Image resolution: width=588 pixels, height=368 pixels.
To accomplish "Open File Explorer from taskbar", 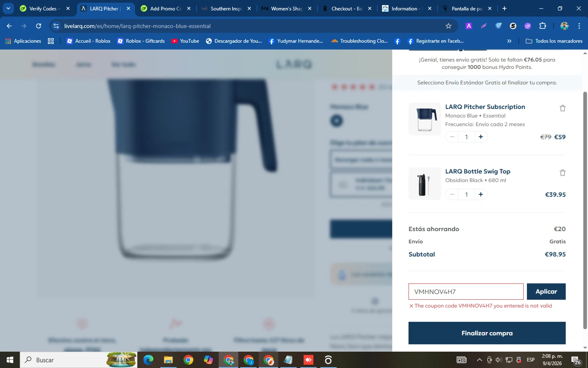I will click(168, 360).
